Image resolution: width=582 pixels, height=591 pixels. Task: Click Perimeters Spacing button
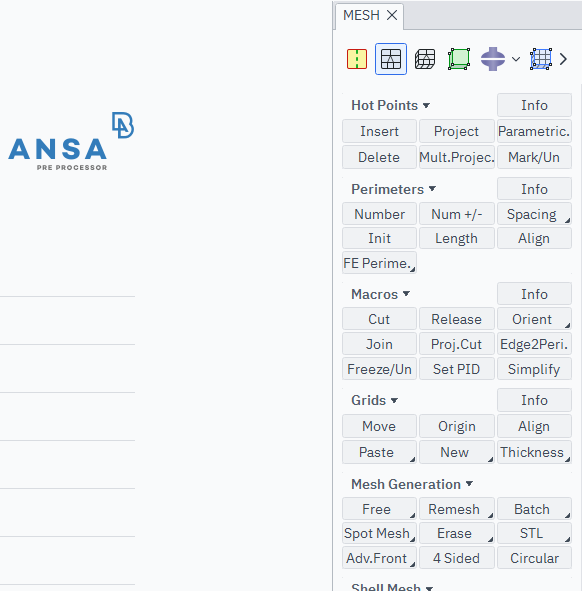pyautogui.click(x=534, y=214)
